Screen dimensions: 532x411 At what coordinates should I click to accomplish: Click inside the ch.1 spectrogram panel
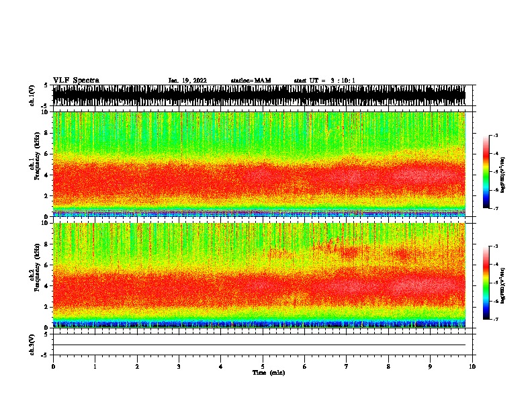[x=259, y=164]
